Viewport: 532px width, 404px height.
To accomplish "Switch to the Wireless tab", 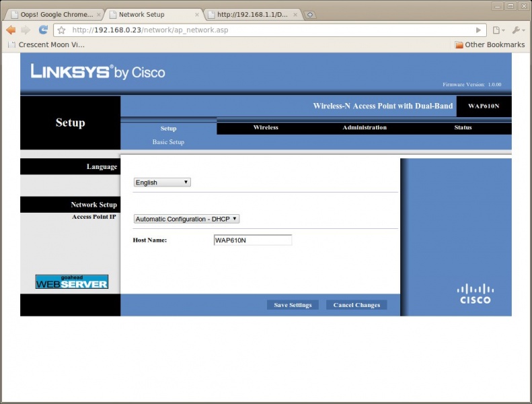I will click(x=266, y=127).
